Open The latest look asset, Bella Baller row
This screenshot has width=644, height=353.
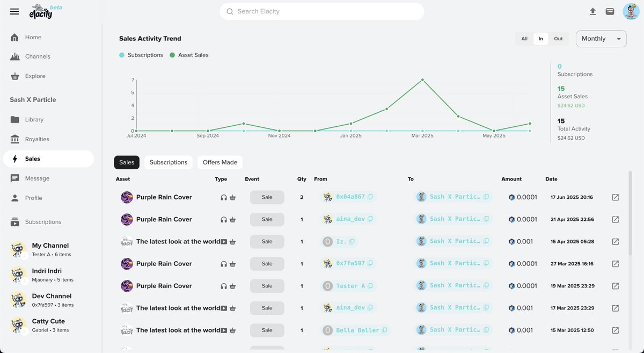(x=178, y=330)
